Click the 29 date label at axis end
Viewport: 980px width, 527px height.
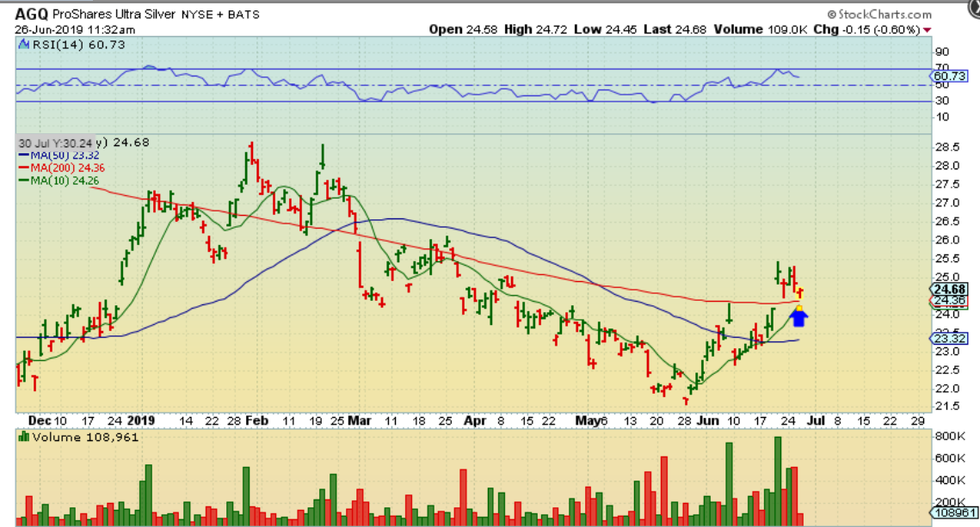[x=917, y=421]
